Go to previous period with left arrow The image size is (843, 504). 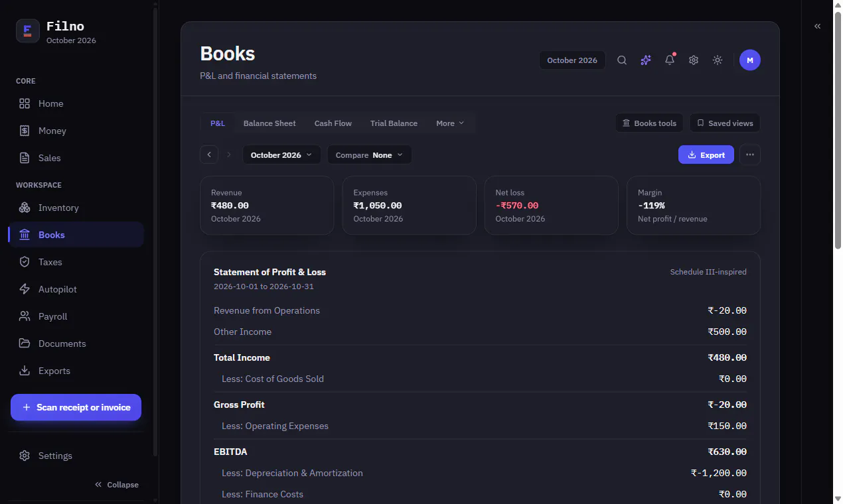tap(209, 155)
